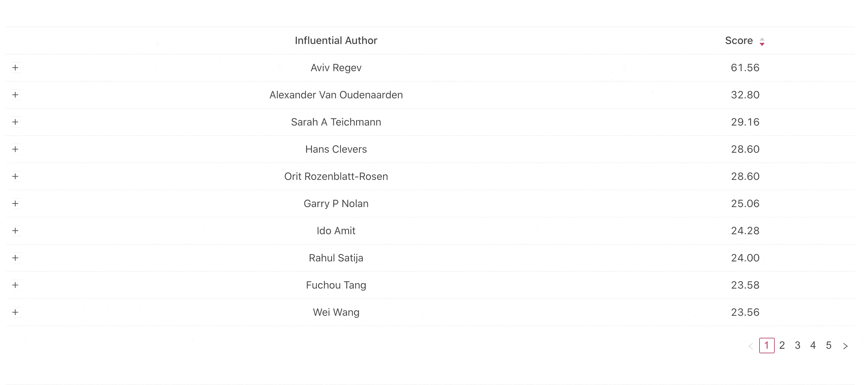Expand the Fuchou Tang row
868x385 pixels.
(15, 285)
